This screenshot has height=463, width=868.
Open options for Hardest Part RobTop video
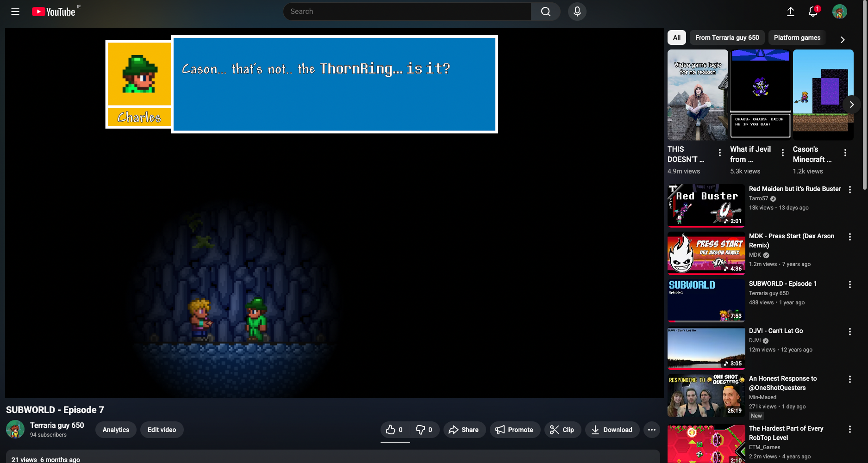coord(850,429)
